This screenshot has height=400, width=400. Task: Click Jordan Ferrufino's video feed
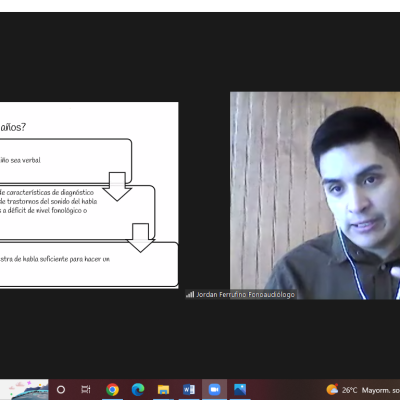click(315, 195)
